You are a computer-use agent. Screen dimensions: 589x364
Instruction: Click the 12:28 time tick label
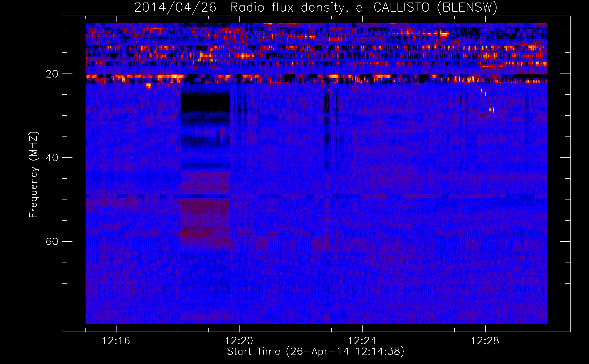point(485,341)
